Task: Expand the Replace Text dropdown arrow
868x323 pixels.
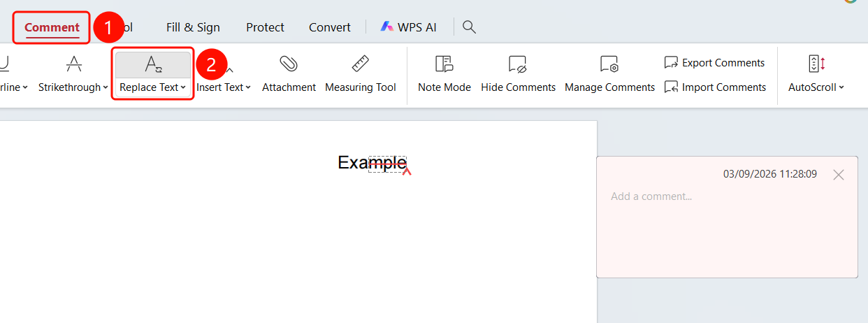Action: coord(183,88)
